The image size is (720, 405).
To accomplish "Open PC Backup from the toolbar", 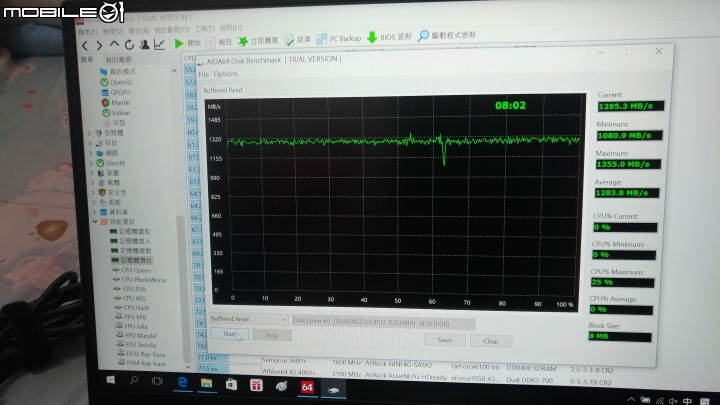I will 339,39.
